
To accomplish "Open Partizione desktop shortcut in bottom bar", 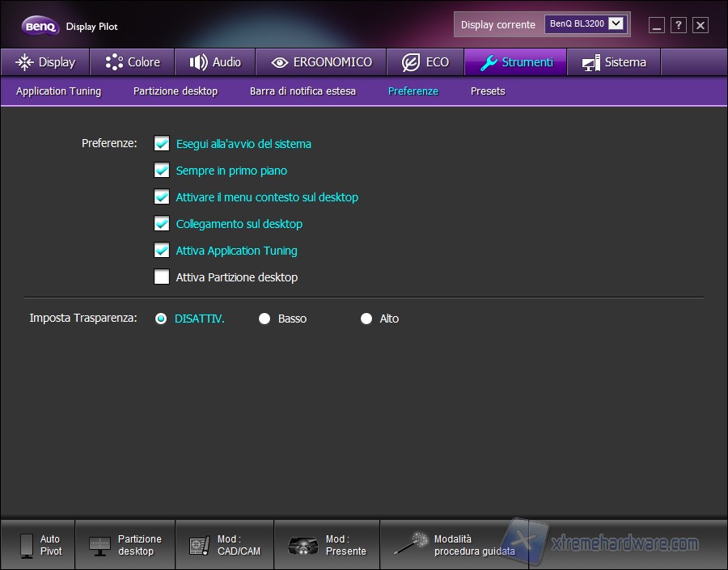I will click(x=100, y=545).
